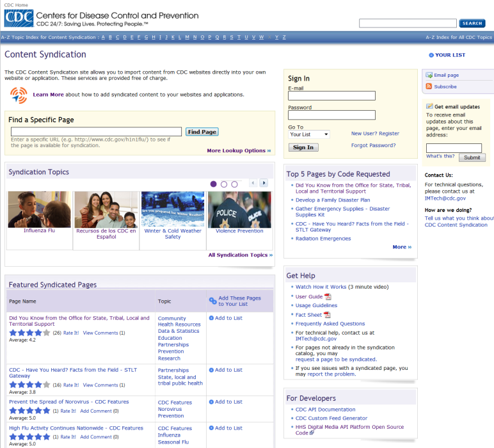The height and width of the screenshot is (448, 494).
Task: Select the second carousel page dot
Action: pyautogui.click(x=224, y=184)
